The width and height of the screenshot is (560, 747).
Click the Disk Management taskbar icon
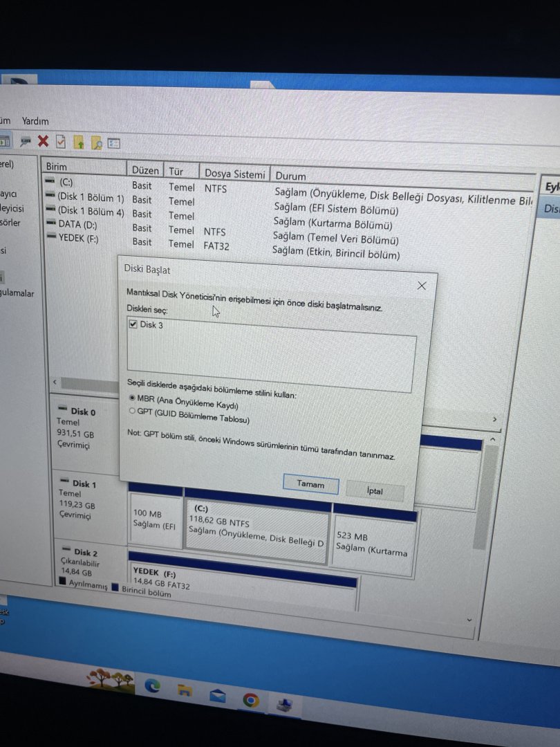(285, 705)
